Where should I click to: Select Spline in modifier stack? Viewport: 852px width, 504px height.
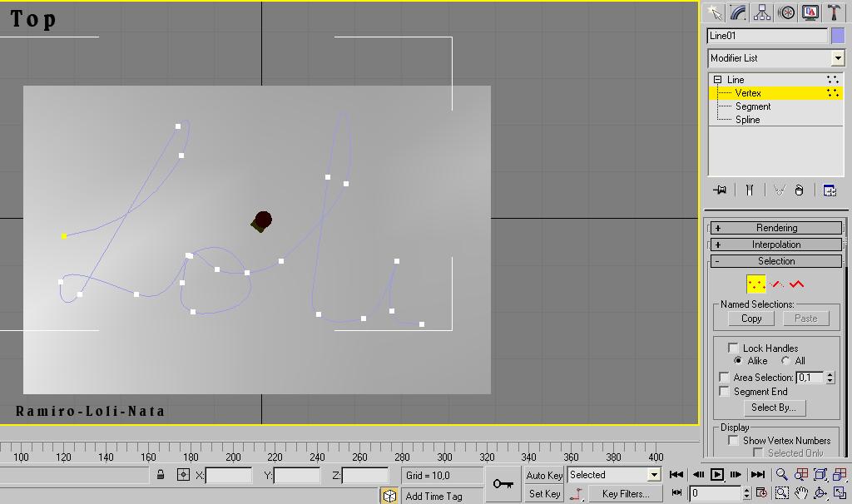click(748, 120)
